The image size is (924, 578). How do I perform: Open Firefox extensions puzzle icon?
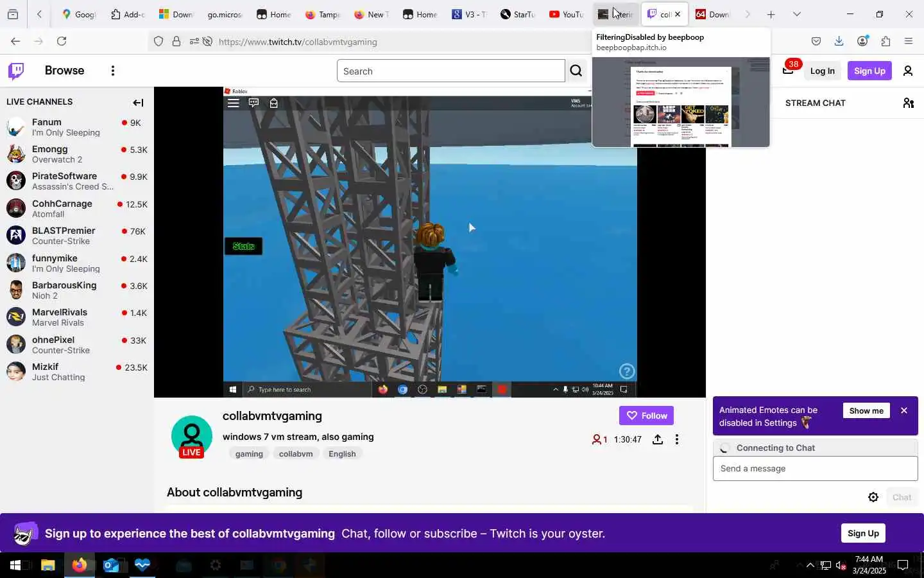[x=886, y=41]
